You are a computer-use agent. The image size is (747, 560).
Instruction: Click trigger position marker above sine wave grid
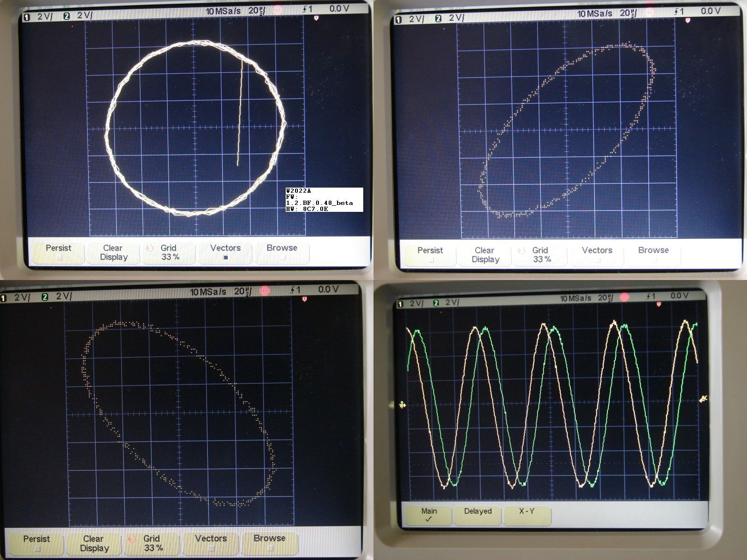[x=660, y=305]
